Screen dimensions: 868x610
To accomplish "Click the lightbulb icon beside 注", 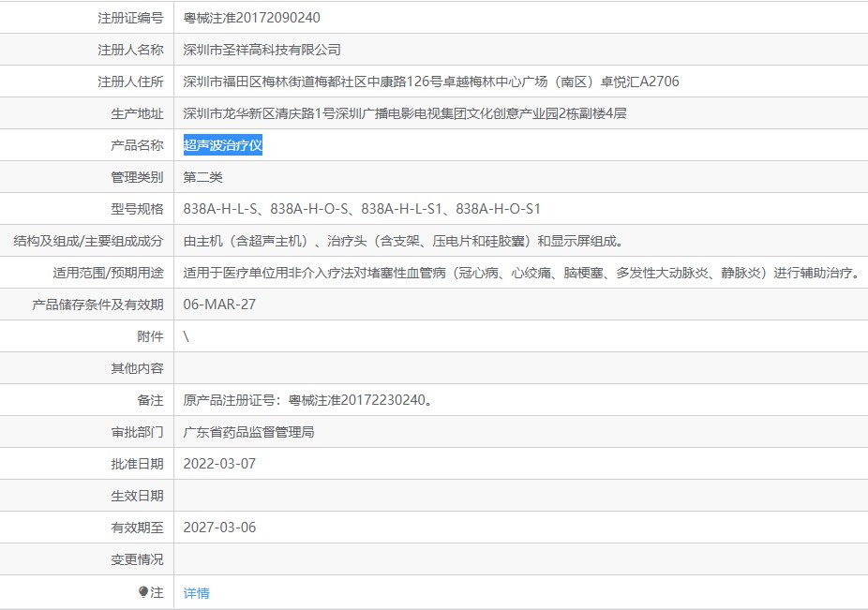I will click(143, 592).
